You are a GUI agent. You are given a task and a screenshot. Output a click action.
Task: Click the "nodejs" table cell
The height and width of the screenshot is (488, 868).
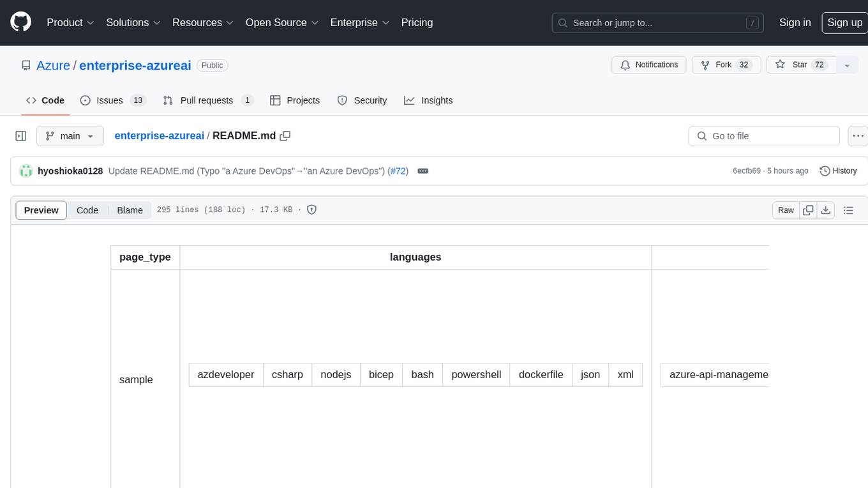point(336,374)
